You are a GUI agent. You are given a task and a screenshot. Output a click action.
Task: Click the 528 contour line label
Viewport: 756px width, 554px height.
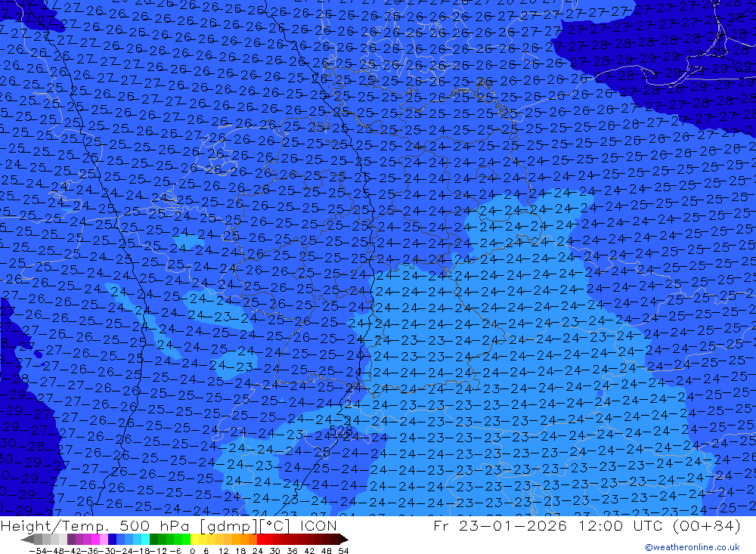[340, 430]
